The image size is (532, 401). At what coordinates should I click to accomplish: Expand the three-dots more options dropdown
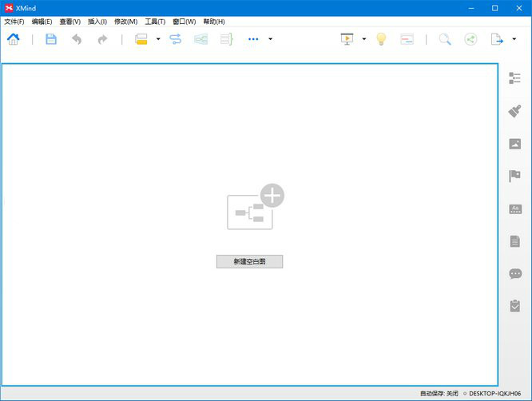click(x=270, y=39)
